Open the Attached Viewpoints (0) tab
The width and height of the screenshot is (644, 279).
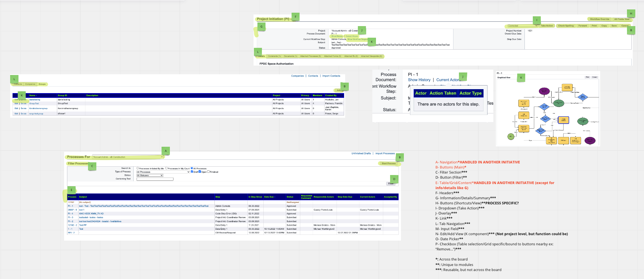pyautogui.click(x=371, y=56)
